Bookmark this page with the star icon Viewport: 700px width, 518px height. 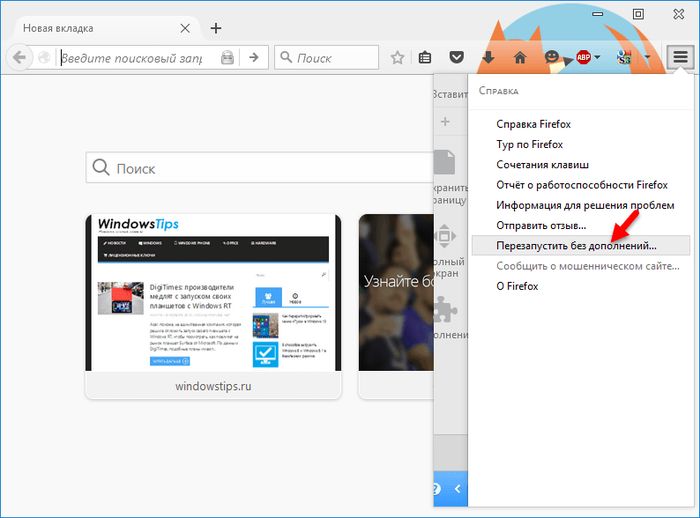click(397, 57)
